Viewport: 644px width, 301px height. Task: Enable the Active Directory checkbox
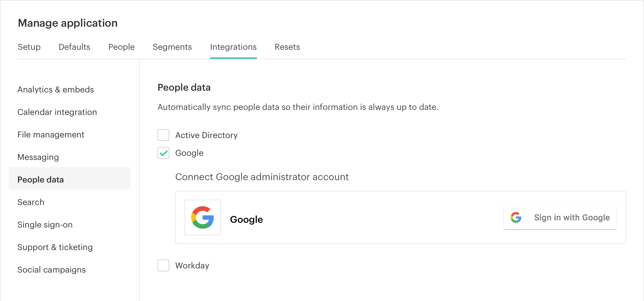(163, 135)
